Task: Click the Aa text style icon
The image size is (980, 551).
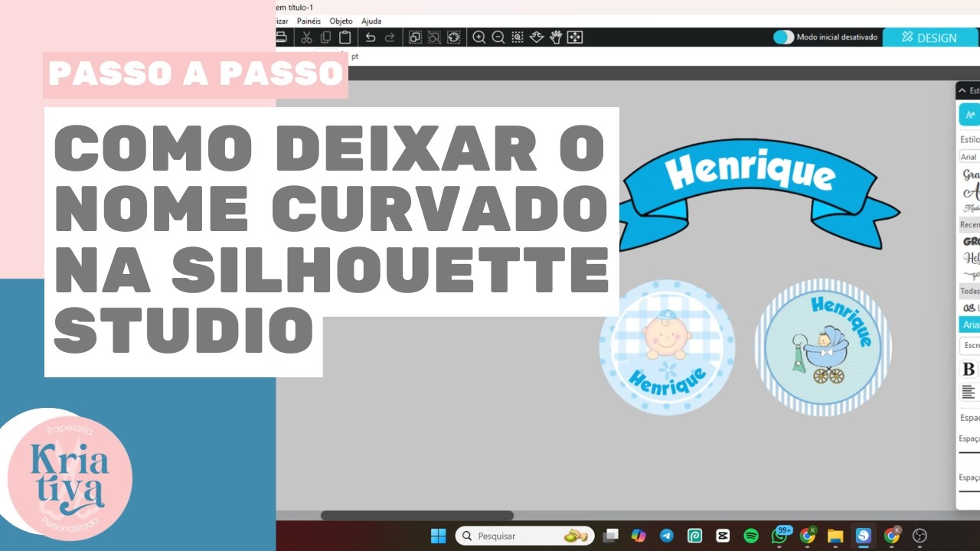Action: (x=970, y=115)
